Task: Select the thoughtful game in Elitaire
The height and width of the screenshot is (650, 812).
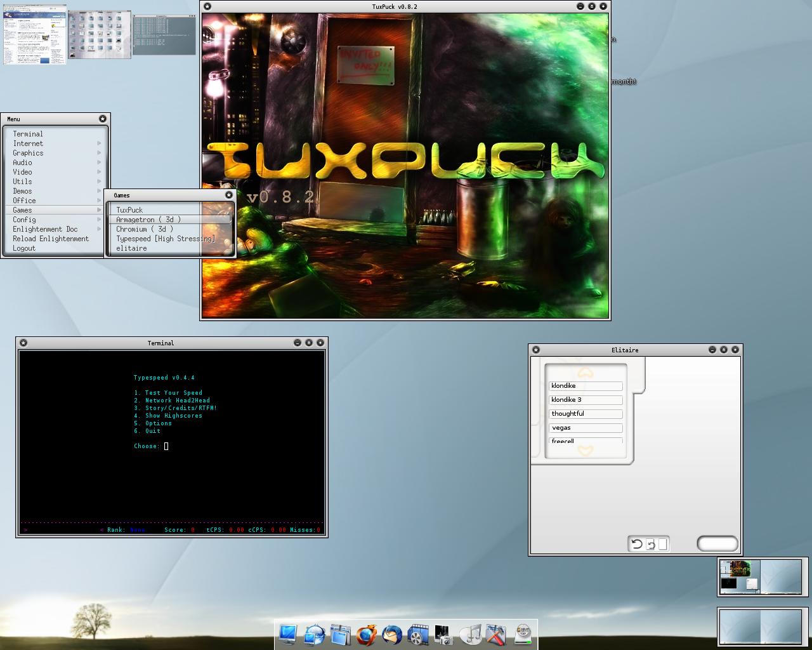Action: pyautogui.click(x=586, y=414)
